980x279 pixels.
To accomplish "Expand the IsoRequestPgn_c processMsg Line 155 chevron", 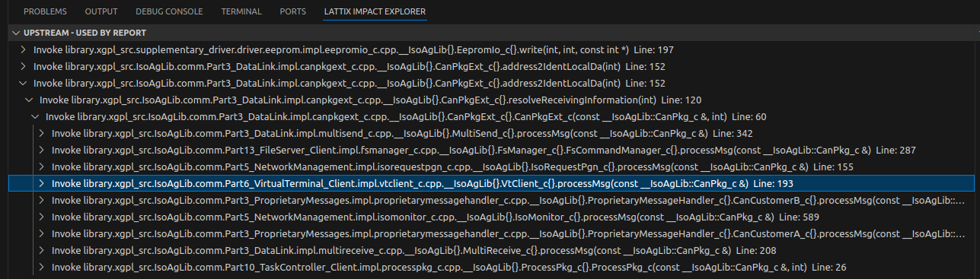I will click(42, 166).
